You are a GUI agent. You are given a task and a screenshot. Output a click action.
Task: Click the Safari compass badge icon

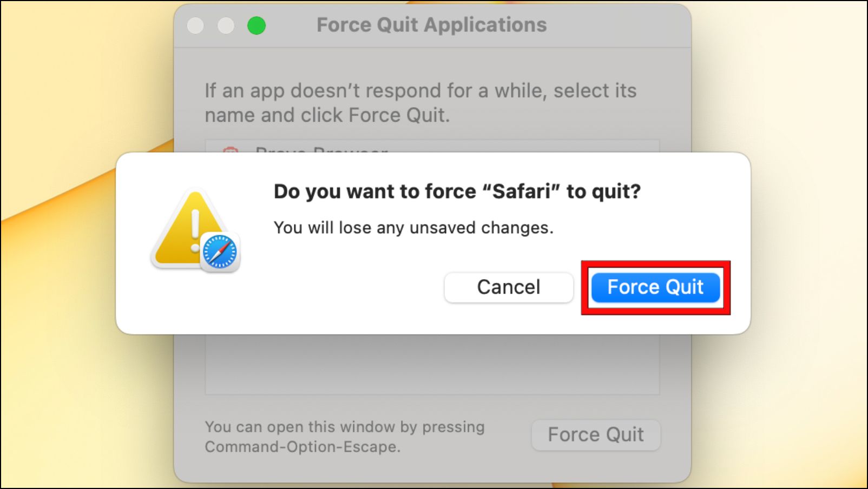coord(220,252)
